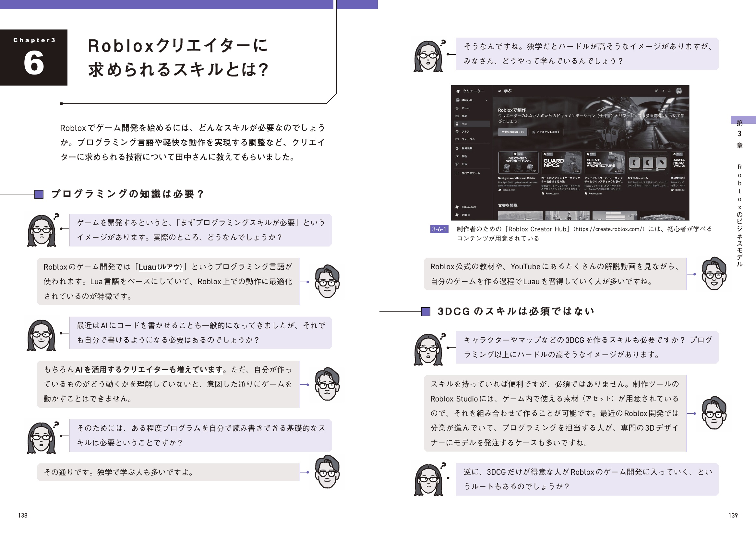Open the notifications bell
This screenshot has height=536, width=756.
pyautogui.click(x=669, y=91)
